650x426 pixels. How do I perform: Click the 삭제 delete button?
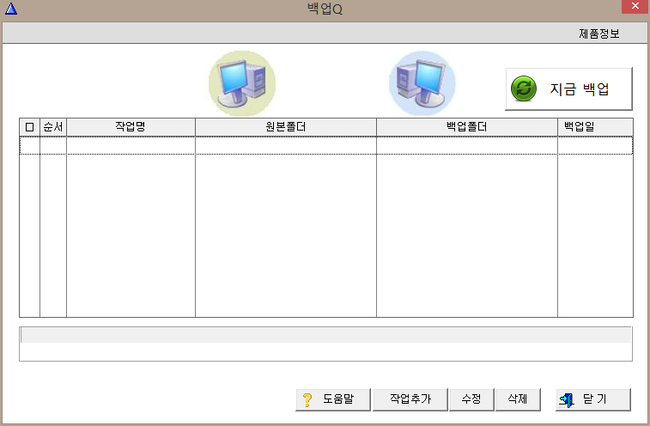pyautogui.click(x=518, y=399)
